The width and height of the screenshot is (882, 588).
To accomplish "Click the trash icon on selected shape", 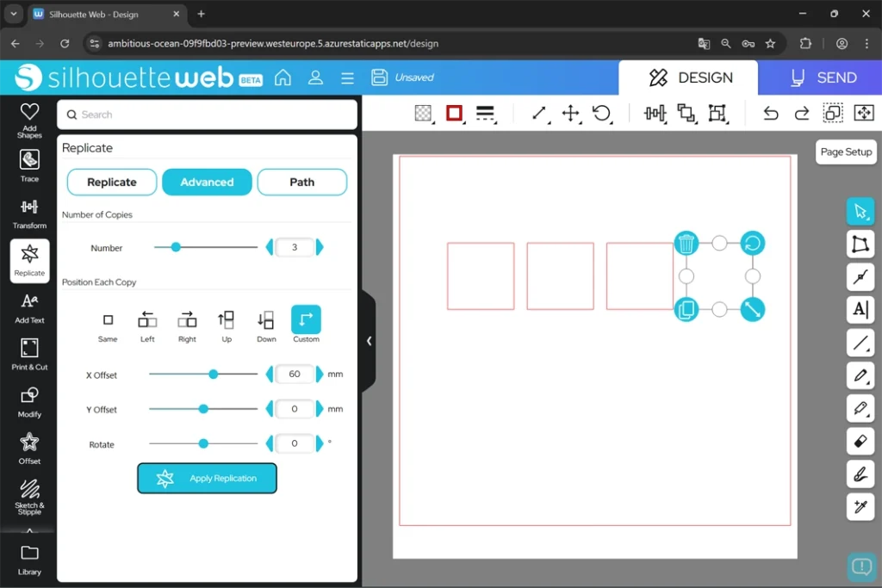I will 686,244.
